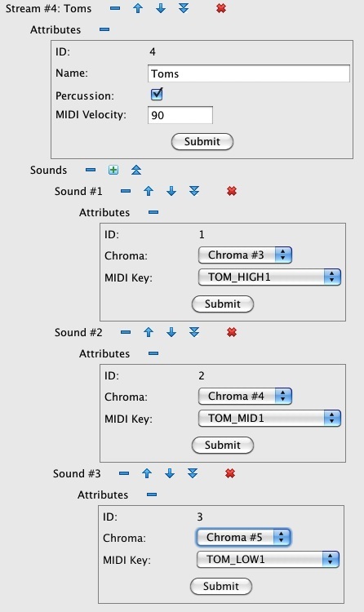
Task: Uncheck the Percussion checkbox
Action: [157, 95]
